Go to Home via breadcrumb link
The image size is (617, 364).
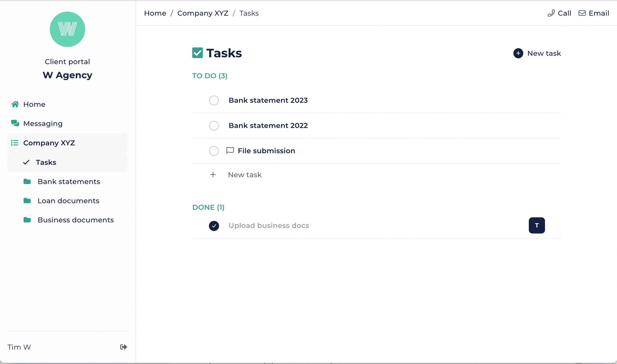point(155,13)
